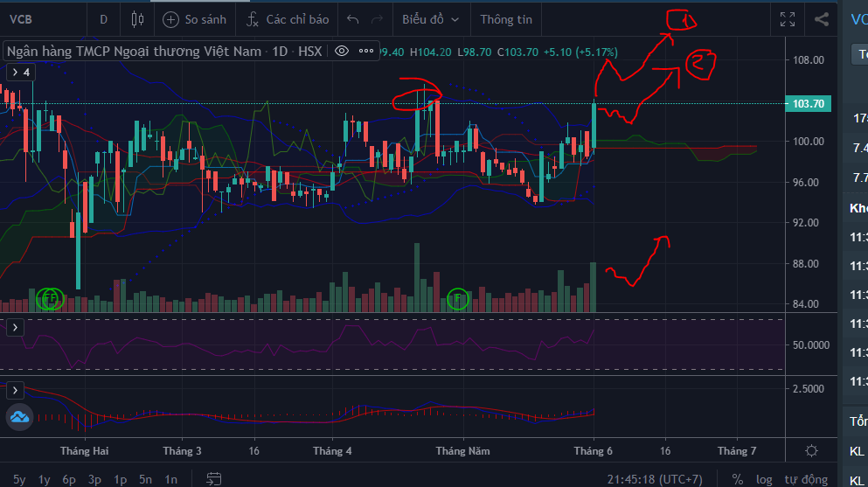Image resolution: width=868 pixels, height=487 pixels.
Task: Click the green F event marker near Tháng Năm
Action: pyautogui.click(x=458, y=299)
